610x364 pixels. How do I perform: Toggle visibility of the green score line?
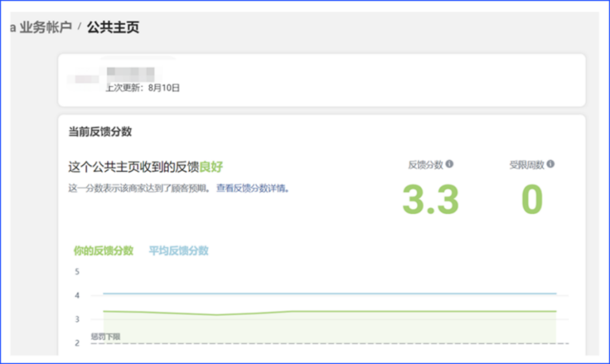point(102,250)
